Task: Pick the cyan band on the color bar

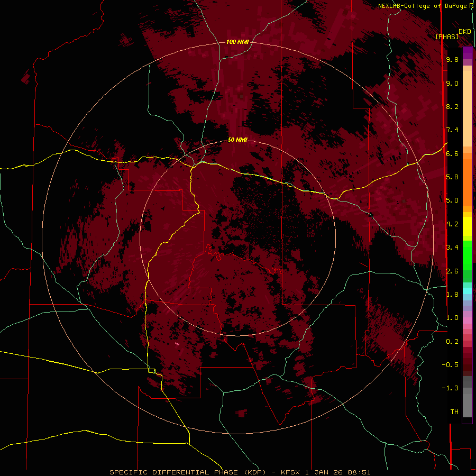Action: (467, 290)
